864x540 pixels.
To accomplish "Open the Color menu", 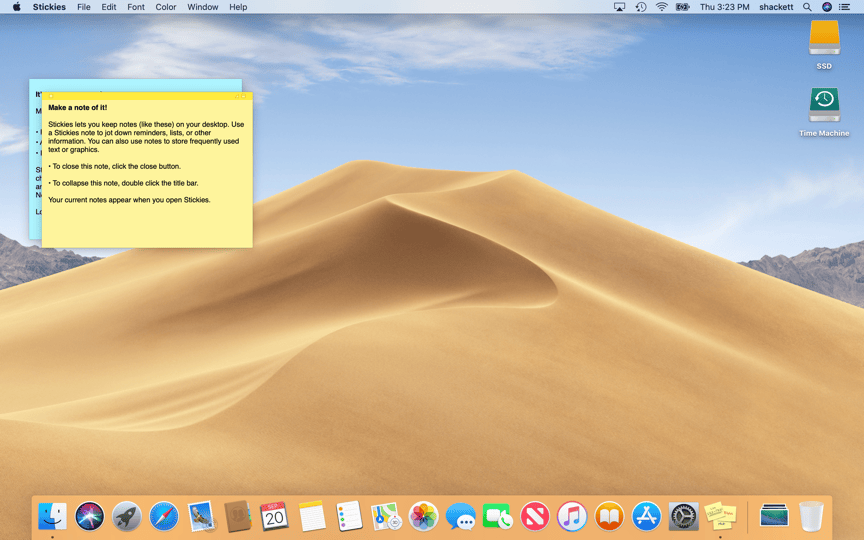I will coord(165,7).
